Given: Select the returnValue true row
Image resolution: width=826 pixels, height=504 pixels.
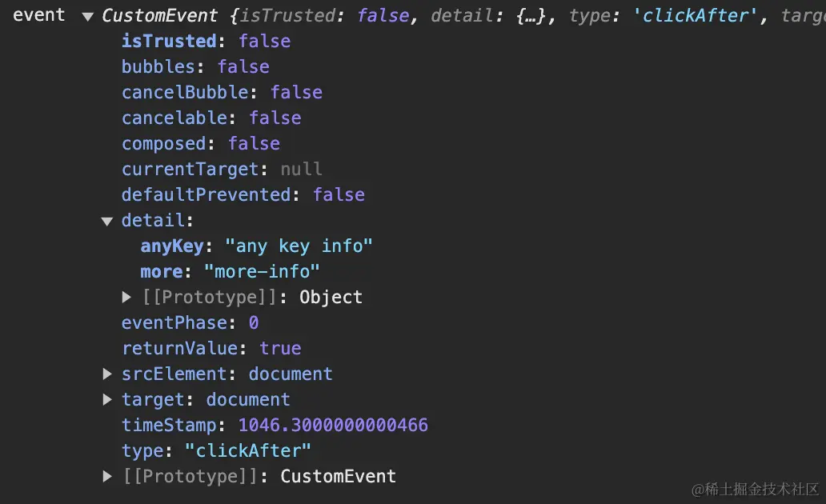Looking at the screenshot, I should pyautogui.click(x=211, y=348).
